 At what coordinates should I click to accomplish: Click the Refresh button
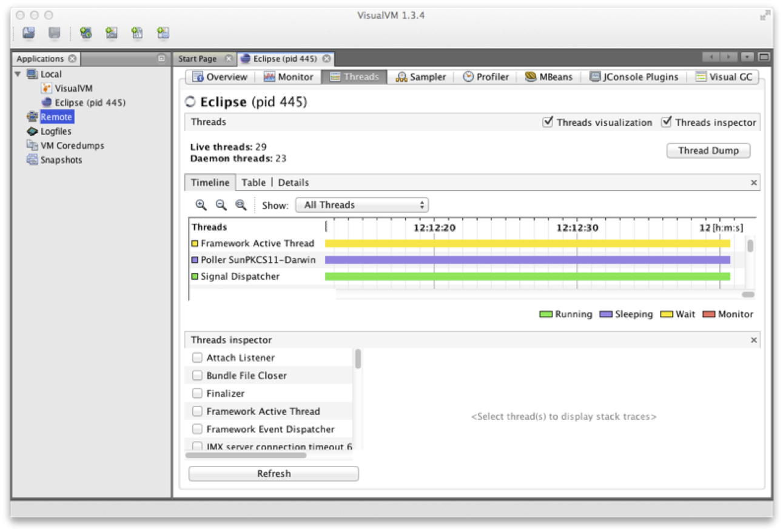274,474
